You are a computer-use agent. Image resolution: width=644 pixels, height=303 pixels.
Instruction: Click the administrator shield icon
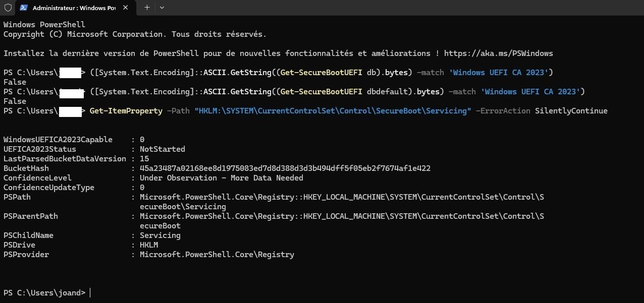click(x=7, y=8)
